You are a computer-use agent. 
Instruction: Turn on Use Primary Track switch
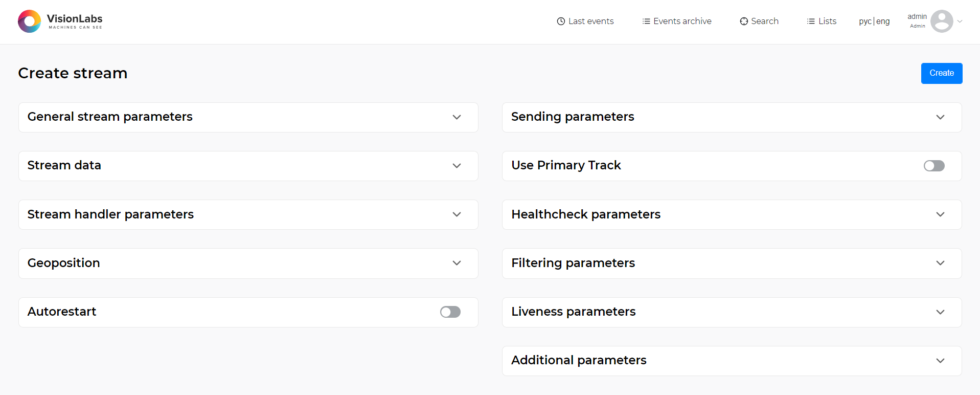[934, 166]
